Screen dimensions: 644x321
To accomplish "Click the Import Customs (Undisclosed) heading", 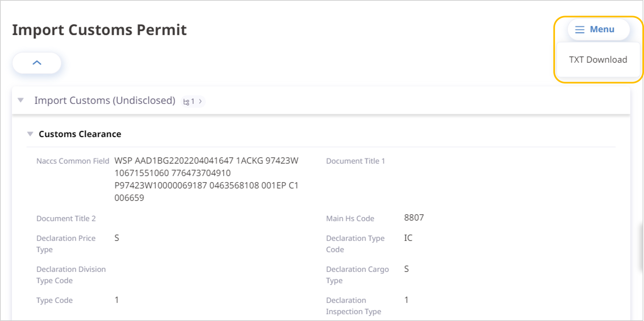I will 105,100.
